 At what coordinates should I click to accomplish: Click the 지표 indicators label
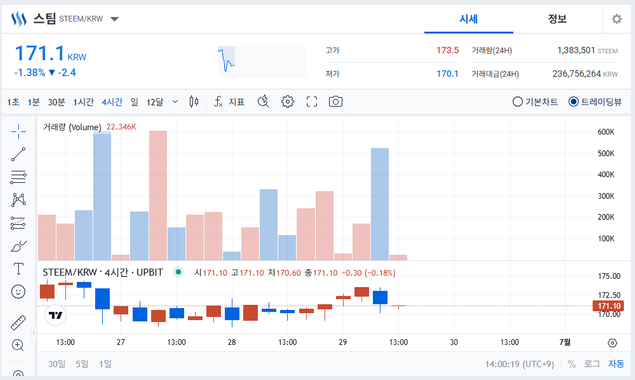237,102
